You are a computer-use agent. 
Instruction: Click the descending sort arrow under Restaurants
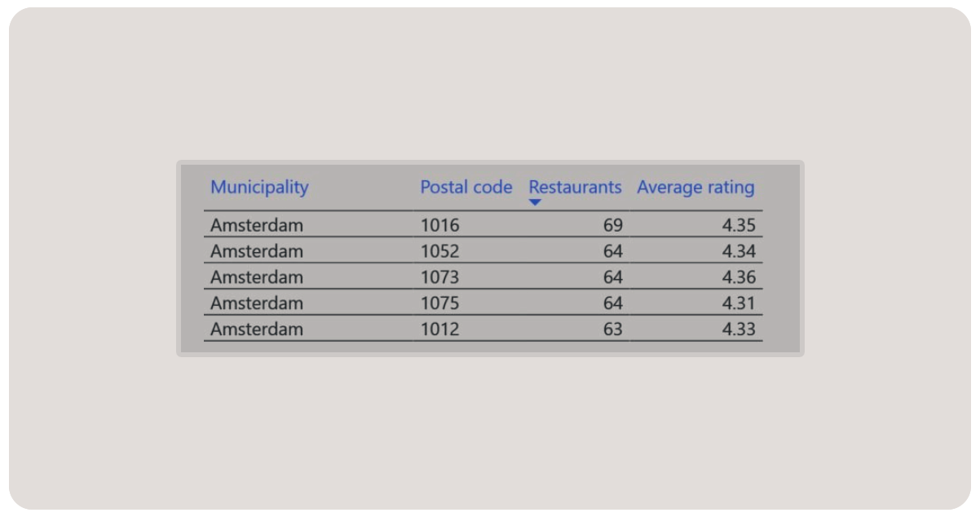[535, 203]
